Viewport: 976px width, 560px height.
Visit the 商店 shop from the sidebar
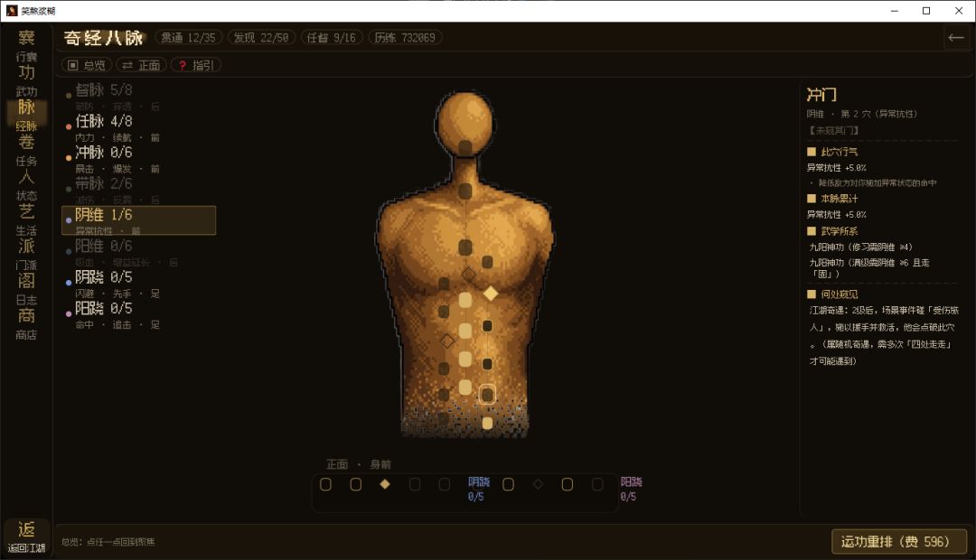point(26,324)
